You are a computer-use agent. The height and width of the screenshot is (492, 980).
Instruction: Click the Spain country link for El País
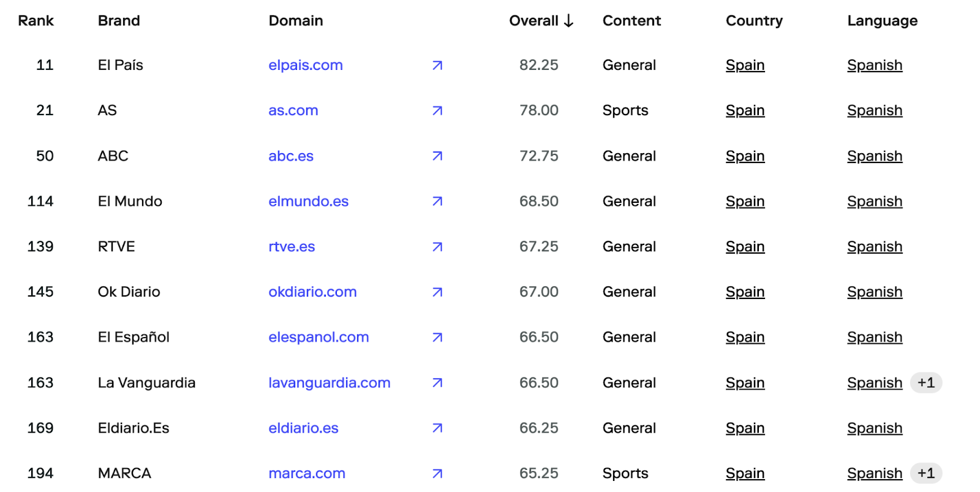pyautogui.click(x=745, y=66)
